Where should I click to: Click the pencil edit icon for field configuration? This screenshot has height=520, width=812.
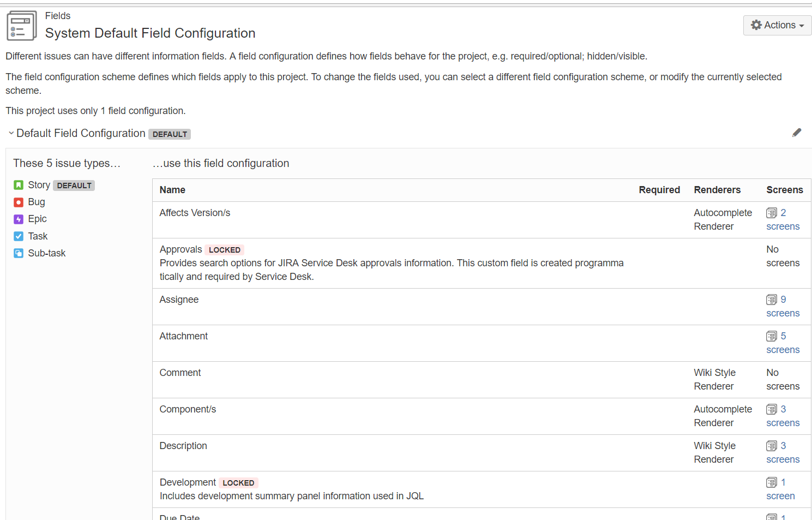[797, 133]
